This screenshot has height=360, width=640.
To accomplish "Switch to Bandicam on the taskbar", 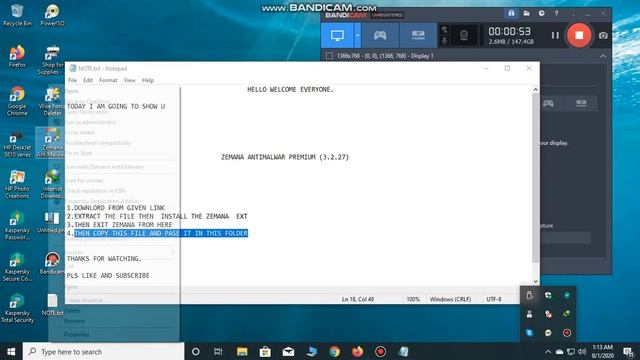I will click(380, 351).
